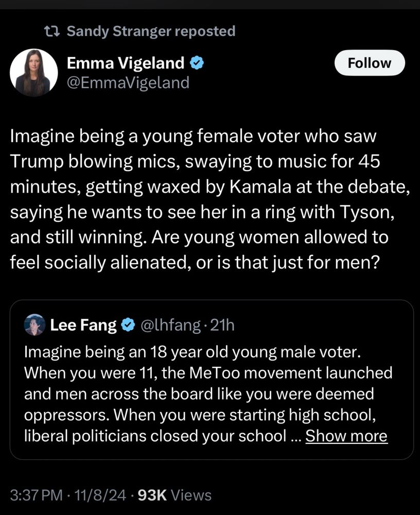420x515 pixels.
Task: Click the word reposted in the header
Action: pyautogui.click(x=205, y=31)
